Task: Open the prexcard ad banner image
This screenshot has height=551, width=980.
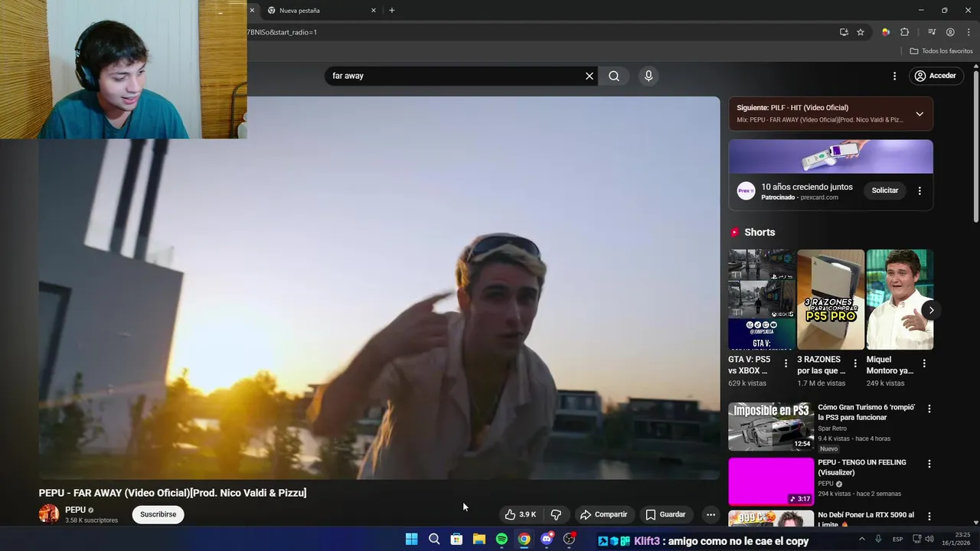Action: coord(831,157)
